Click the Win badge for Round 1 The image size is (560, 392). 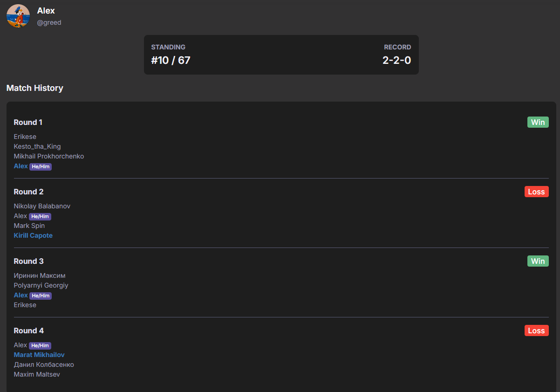538,122
